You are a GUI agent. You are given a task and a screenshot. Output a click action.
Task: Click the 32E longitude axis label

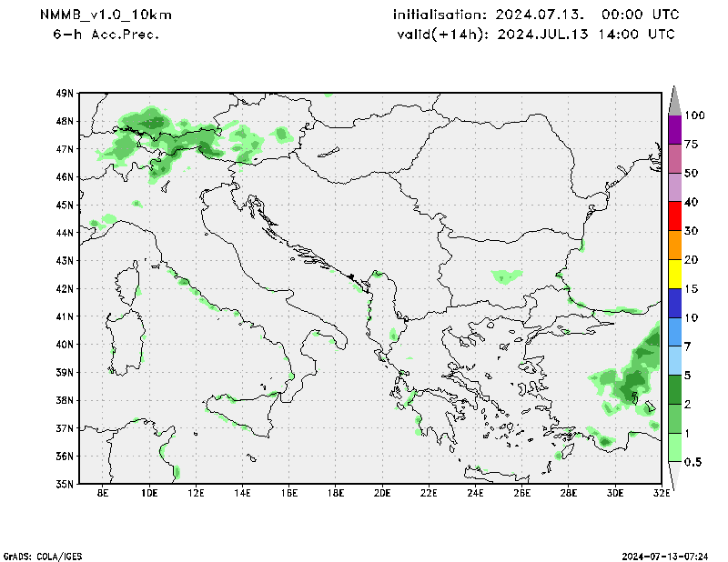661,494
